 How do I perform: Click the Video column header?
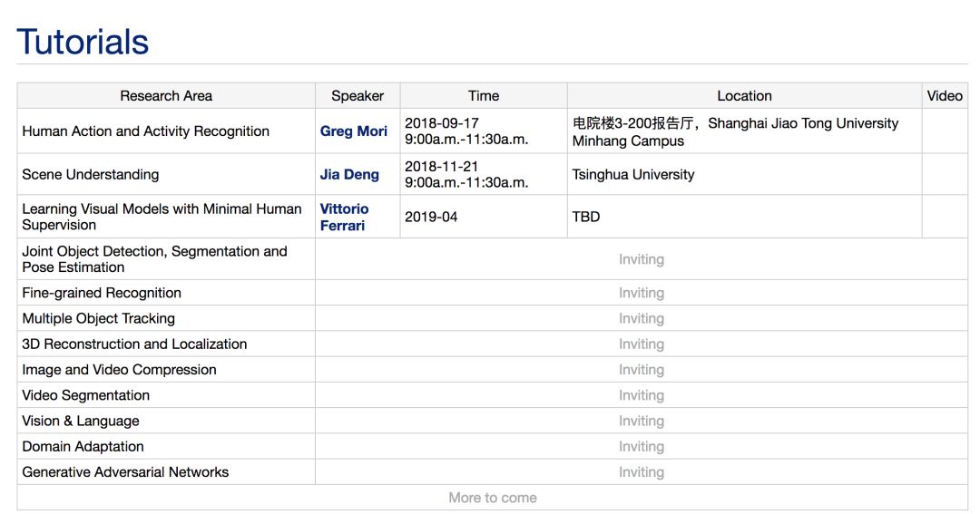click(945, 96)
